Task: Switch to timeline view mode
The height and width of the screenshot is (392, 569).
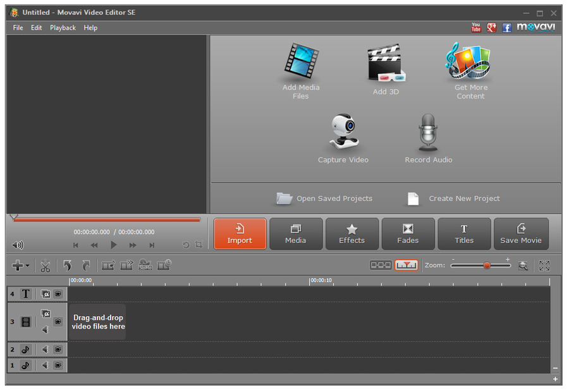Action: click(406, 266)
